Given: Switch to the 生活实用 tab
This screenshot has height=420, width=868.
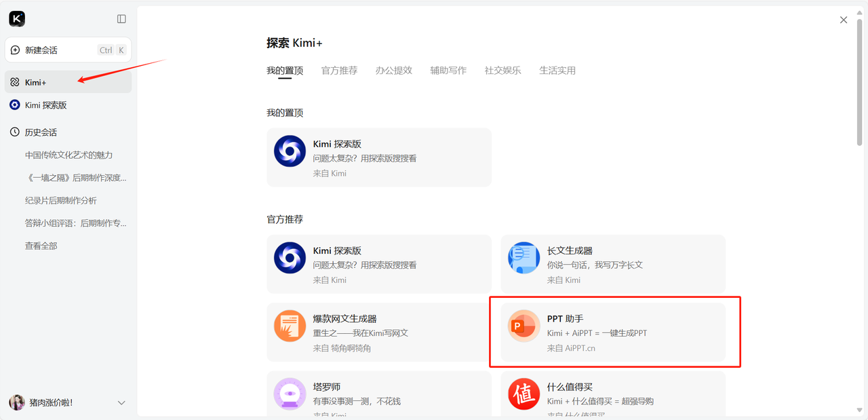Looking at the screenshot, I should pos(557,71).
